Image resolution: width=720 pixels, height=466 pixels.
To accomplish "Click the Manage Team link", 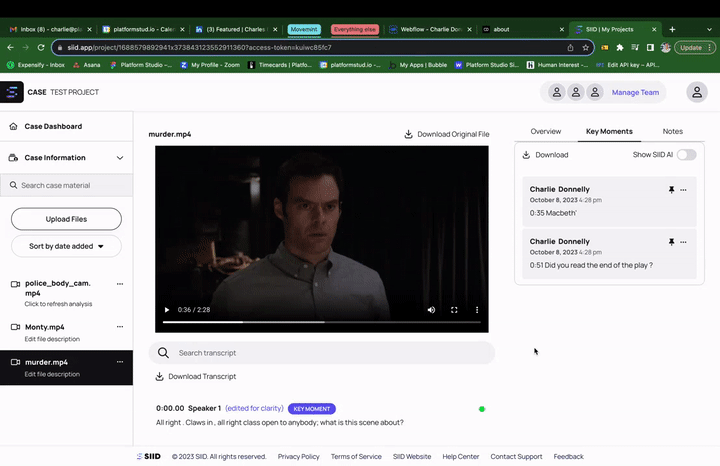I will click(635, 92).
